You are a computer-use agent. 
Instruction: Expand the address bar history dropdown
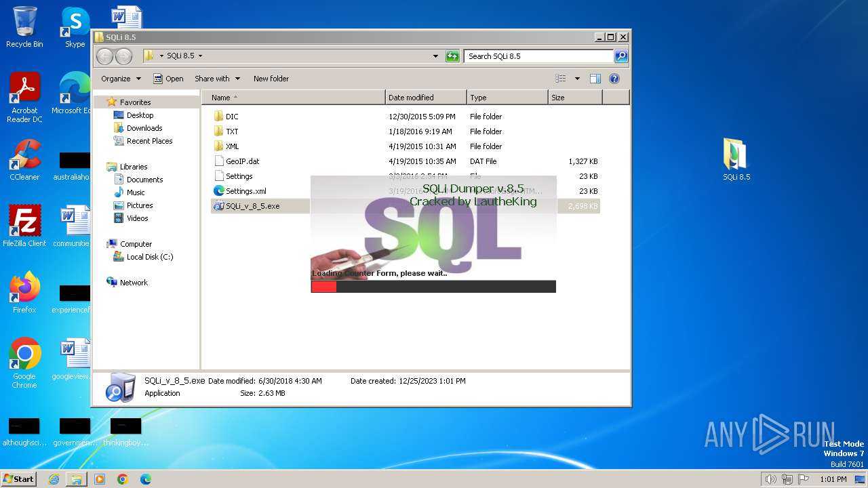point(435,56)
